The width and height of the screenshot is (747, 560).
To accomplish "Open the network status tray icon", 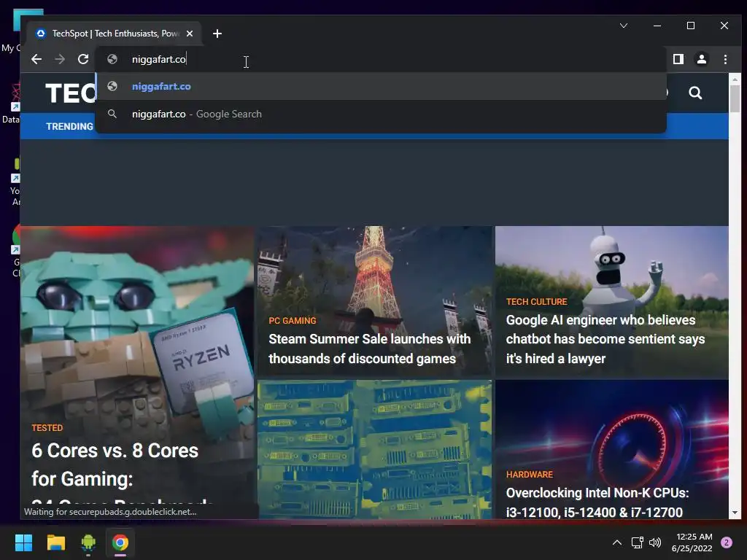I will pos(637,542).
